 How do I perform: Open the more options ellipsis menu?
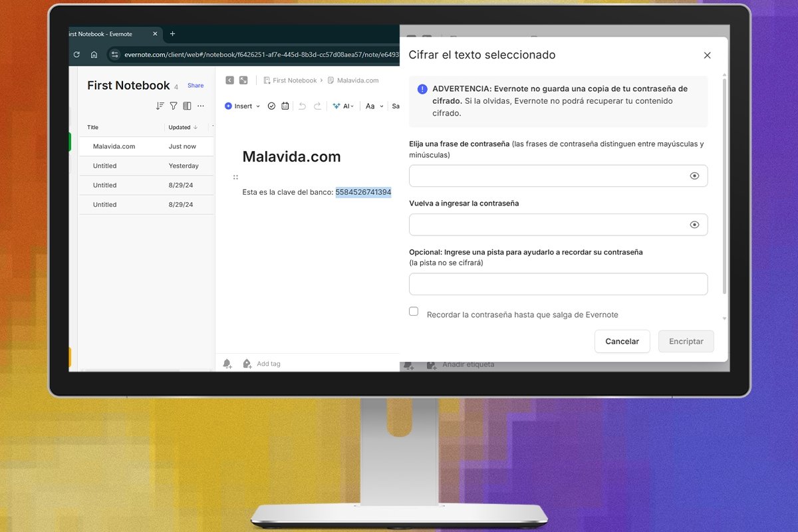click(201, 106)
